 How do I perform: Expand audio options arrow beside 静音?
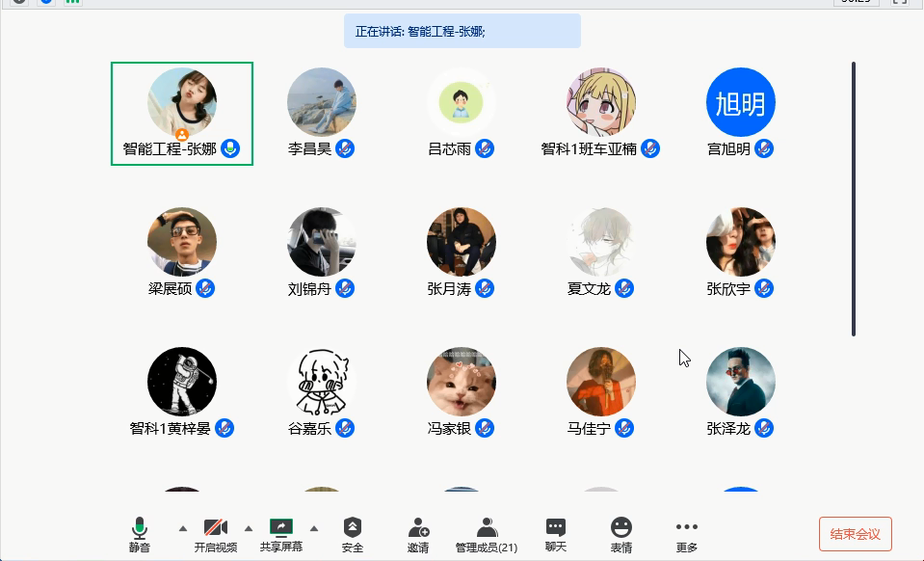183,528
